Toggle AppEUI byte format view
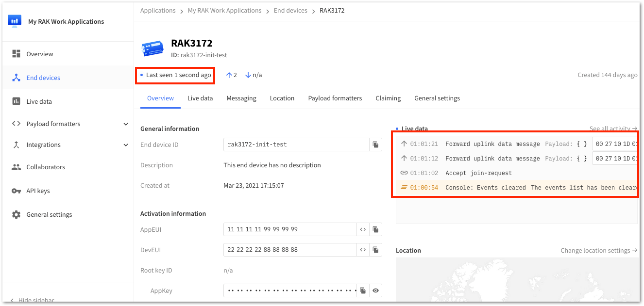 [x=363, y=229]
